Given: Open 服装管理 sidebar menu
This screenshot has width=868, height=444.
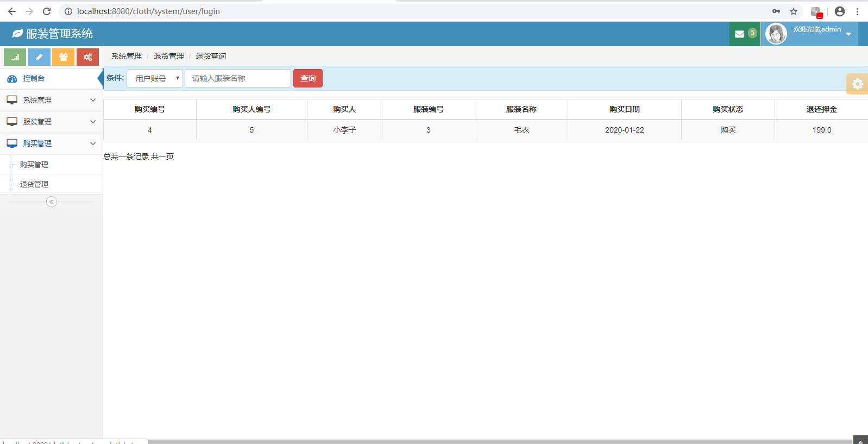Looking at the screenshot, I should pos(51,122).
